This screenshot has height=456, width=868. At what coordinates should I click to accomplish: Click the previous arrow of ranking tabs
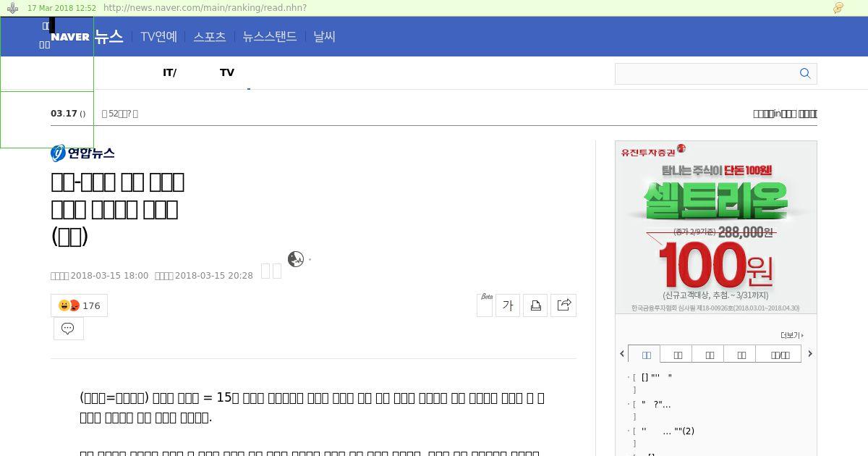622,354
